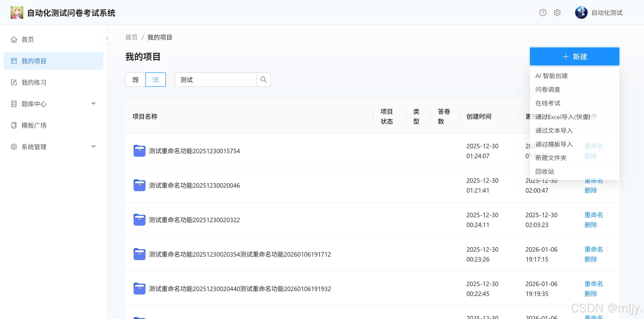This screenshot has width=644, height=319.
Task: Select 回收站 in dropdown menu
Action: (x=544, y=171)
